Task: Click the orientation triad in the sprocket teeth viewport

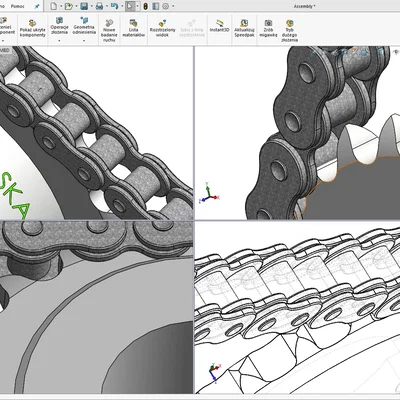Action: (x=209, y=193)
